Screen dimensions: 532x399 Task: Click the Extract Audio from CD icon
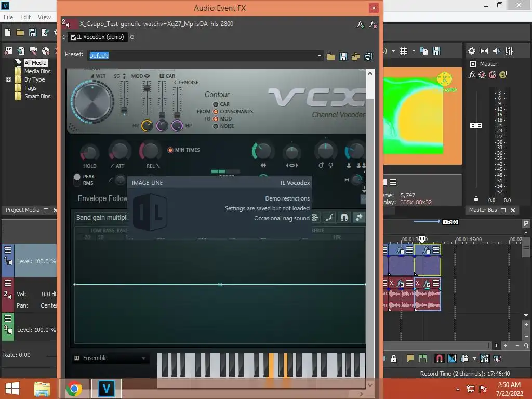coord(46,51)
